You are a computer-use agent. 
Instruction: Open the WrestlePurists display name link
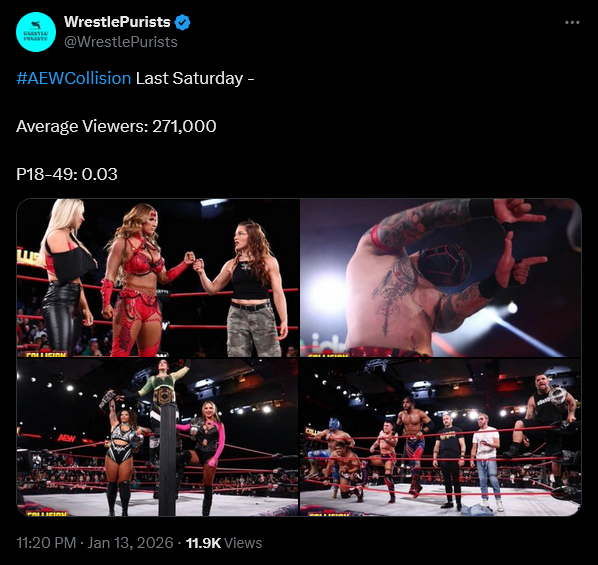[117, 22]
